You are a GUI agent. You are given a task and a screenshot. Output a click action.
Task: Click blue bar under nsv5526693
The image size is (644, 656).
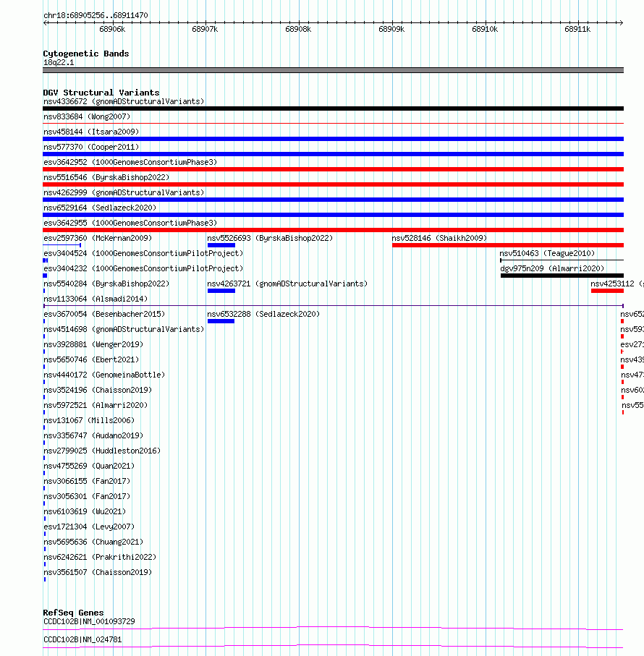pos(221,245)
